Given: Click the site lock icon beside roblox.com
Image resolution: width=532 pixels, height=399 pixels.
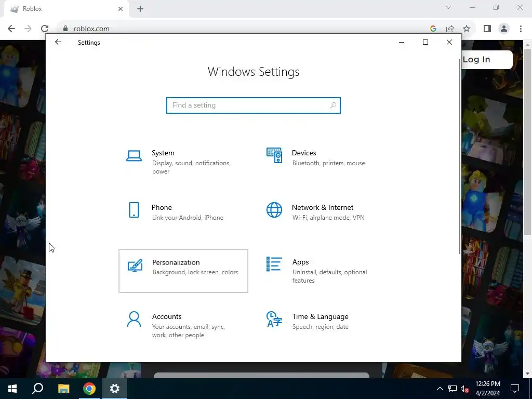Looking at the screenshot, I should (x=65, y=29).
